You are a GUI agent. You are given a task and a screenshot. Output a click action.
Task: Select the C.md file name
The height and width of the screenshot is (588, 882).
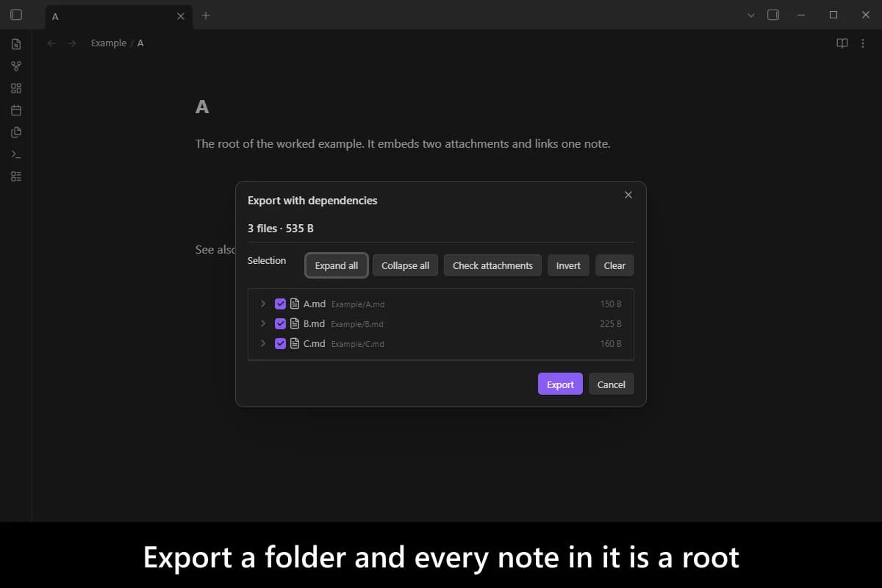[x=314, y=343]
